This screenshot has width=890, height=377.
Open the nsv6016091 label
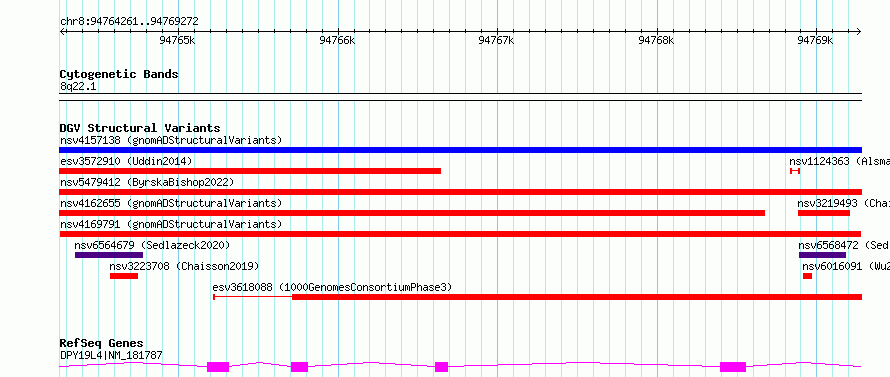click(846, 266)
